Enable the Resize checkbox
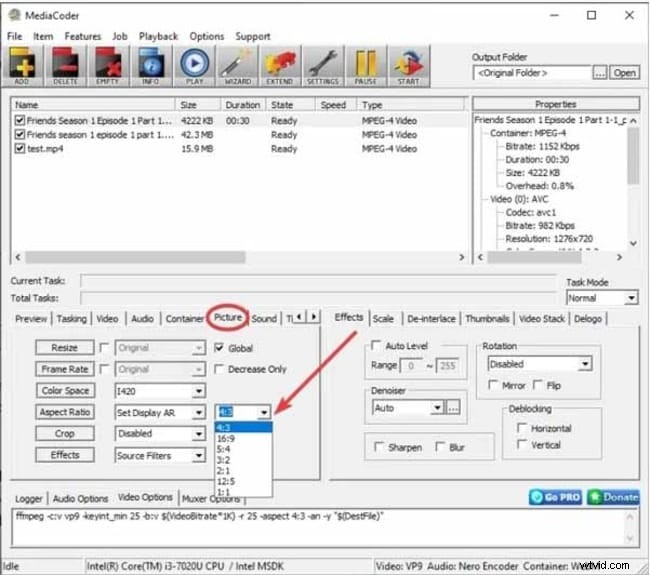This screenshot has width=650, height=575. tap(105, 348)
